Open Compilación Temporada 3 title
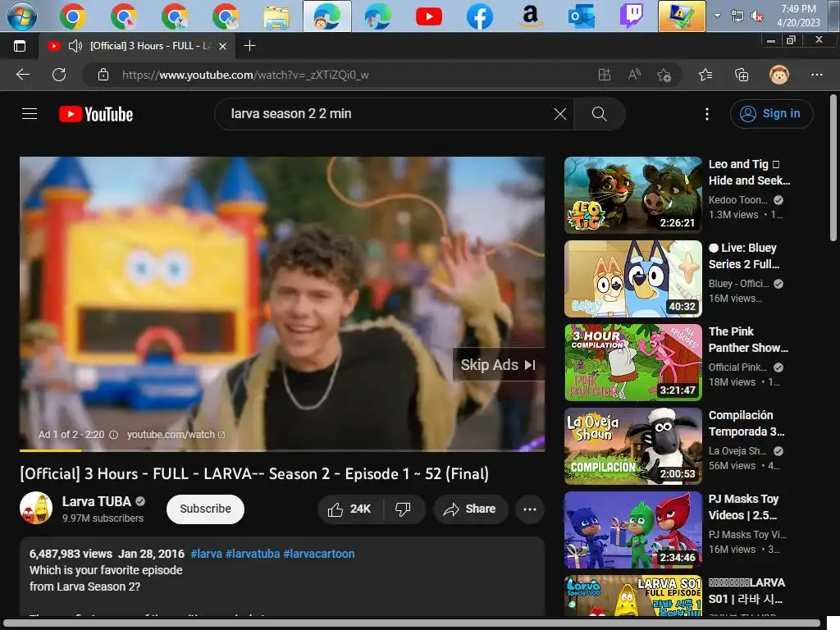Image resolution: width=840 pixels, height=630 pixels. [x=746, y=423]
